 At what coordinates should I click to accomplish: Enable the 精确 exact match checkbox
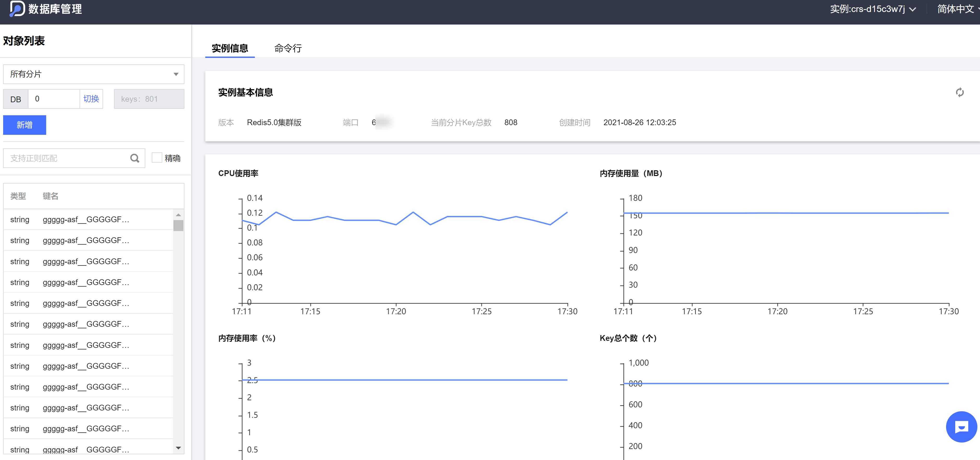click(x=157, y=158)
